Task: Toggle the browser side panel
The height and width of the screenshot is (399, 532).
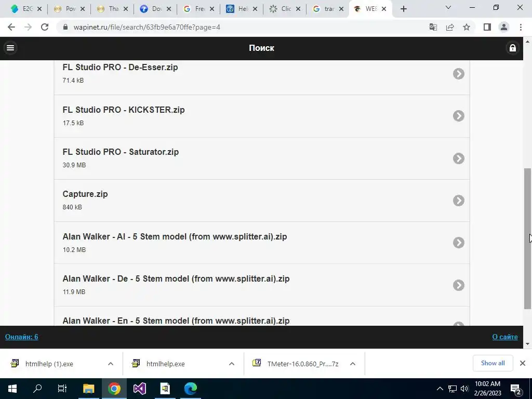Action: pyautogui.click(x=487, y=27)
